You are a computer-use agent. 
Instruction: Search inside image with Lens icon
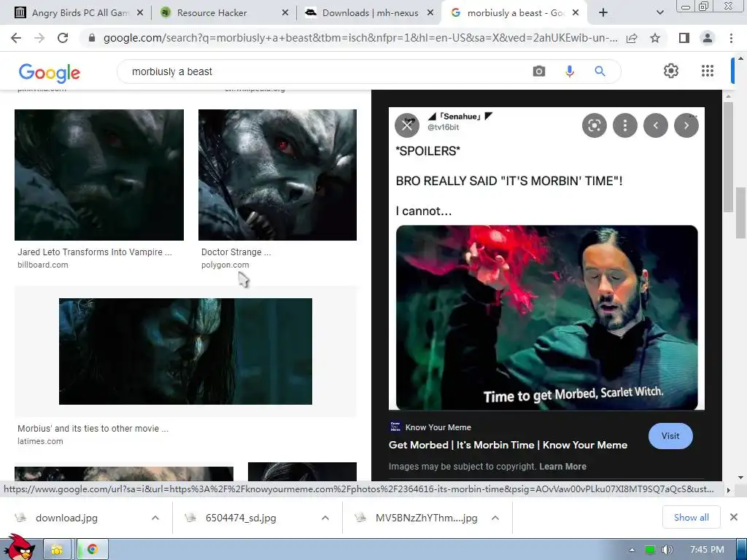(x=594, y=125)
